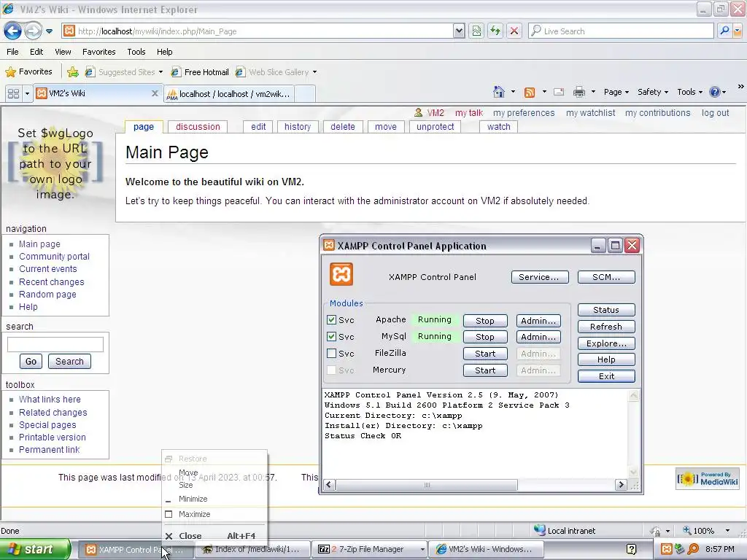Viewport: 747px width, 560px height.
Task: Click the wiki Go button
Action: click(31, 362)
